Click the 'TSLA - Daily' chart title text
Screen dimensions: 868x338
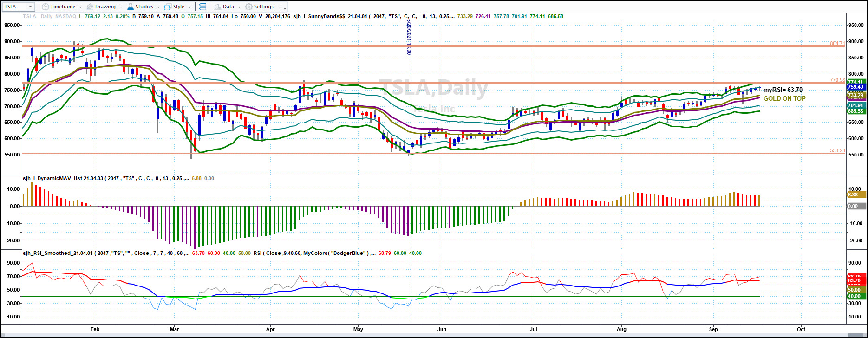click(x=38, y=16)
